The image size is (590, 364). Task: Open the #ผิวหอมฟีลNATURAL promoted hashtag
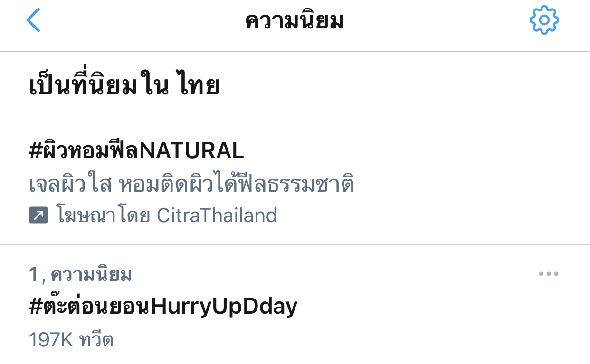point(136,151)
